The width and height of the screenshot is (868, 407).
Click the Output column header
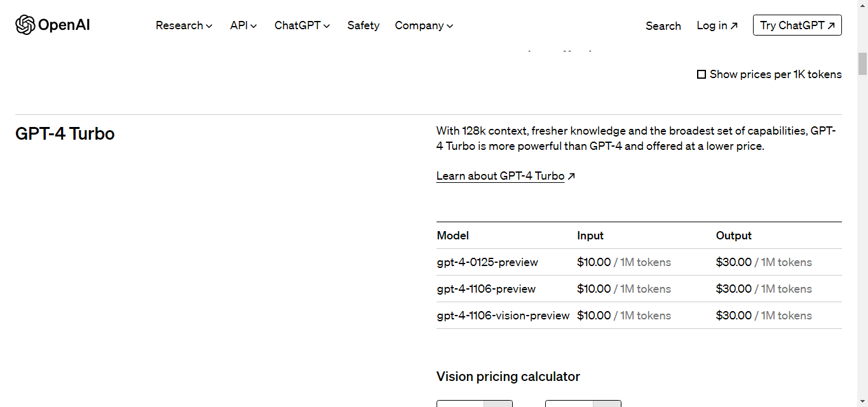tap(733, 236)
